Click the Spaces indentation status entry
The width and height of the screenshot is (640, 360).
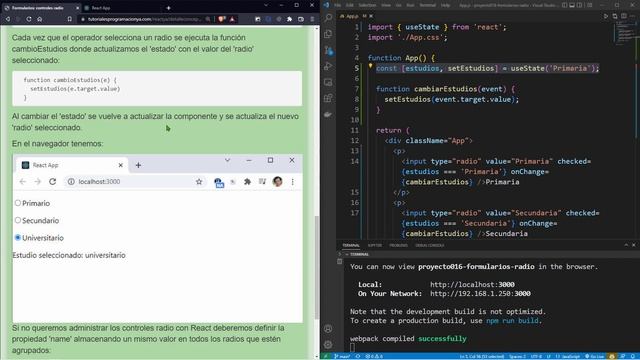coord(517,356)
